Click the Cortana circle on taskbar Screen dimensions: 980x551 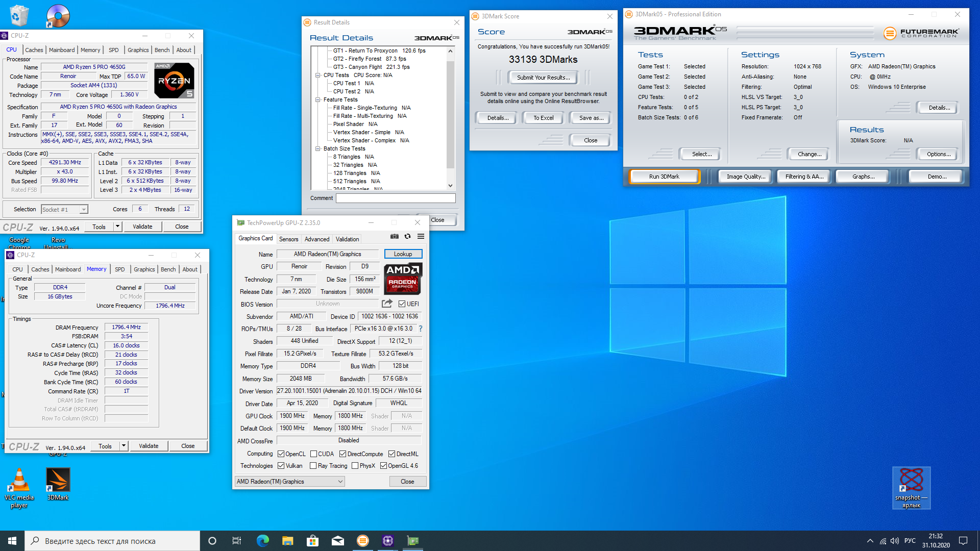coord(212,541)
